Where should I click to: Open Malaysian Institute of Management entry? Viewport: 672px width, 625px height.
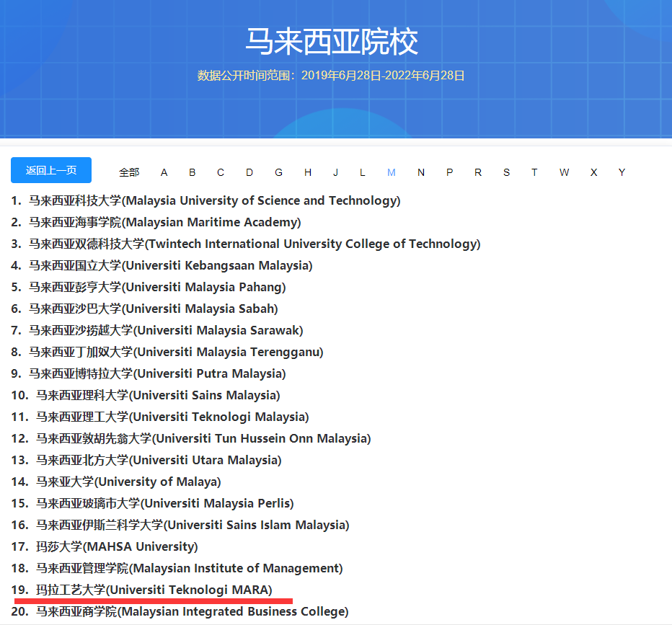tap(189, 569)
